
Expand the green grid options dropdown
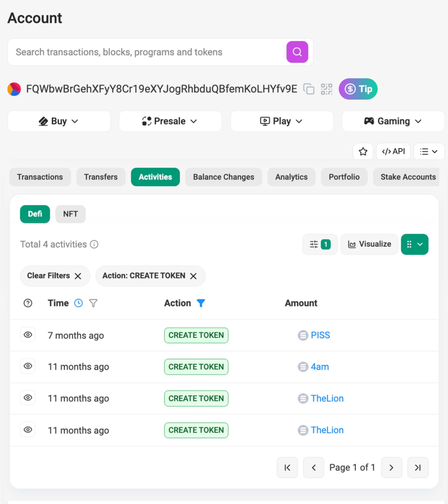tap(415, 244)
